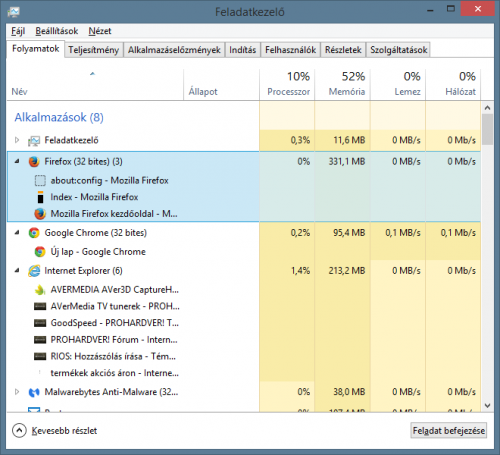Click the vertical scrollbar thumb
The height and width of the screenshot is (455, 500).
pos(487,130)
